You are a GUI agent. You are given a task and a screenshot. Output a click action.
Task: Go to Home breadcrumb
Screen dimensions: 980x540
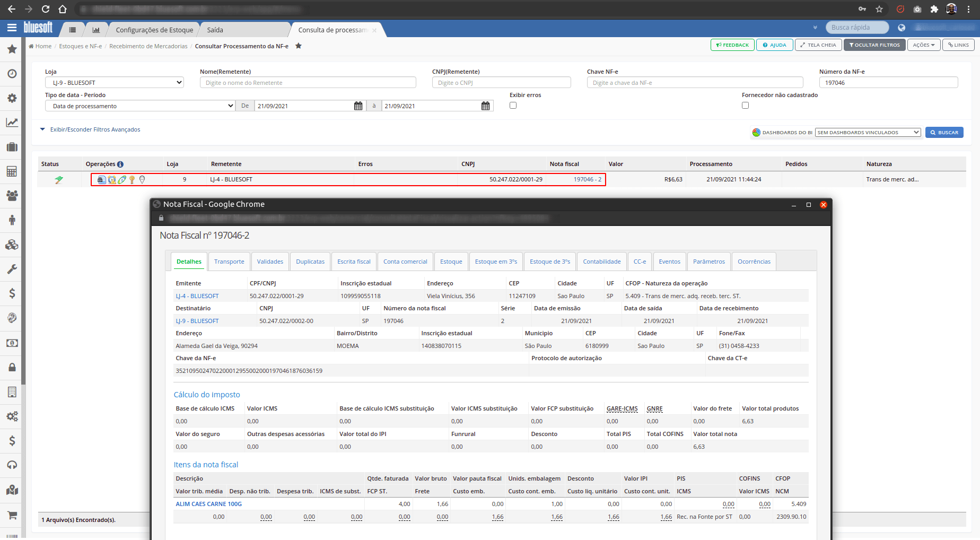pyautogui.click(x=40, y=46)
